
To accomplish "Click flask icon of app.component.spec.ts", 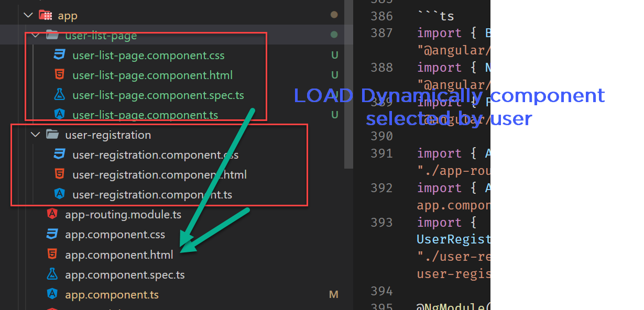I will coord(52,274).
